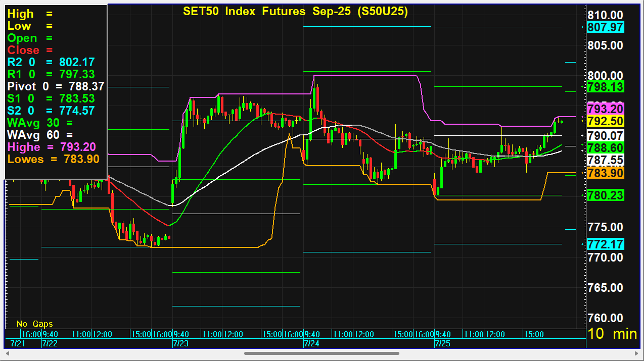644x361 pixels.
Task: Click the white 790.07 price label
Action: 606,135
